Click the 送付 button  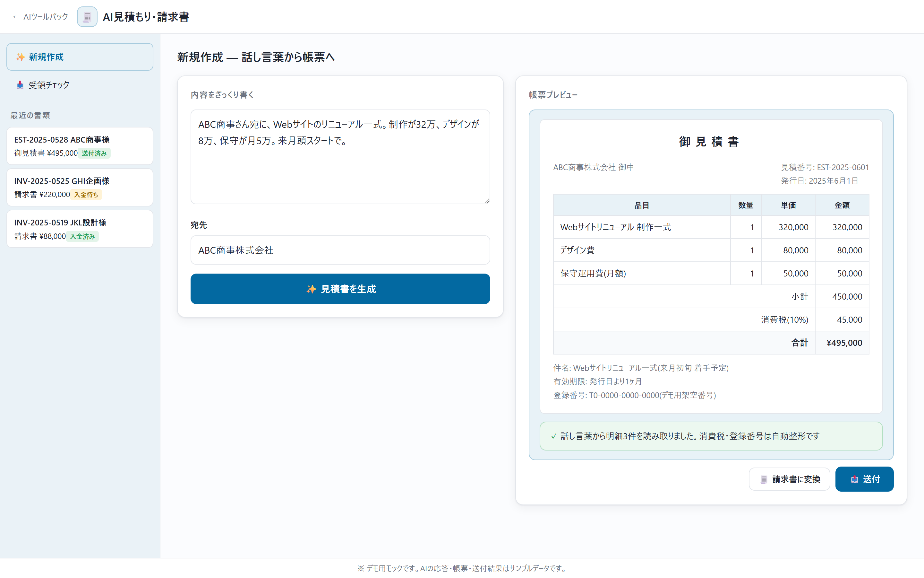pyautogui.click(x=864, y=479)
